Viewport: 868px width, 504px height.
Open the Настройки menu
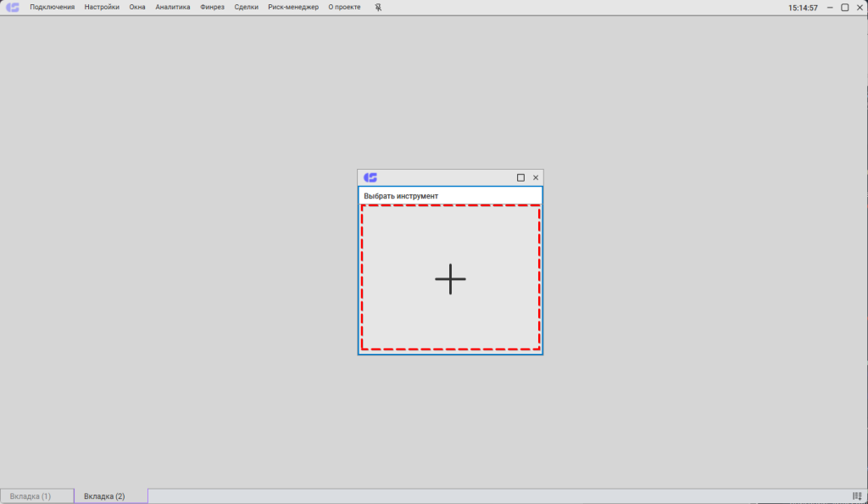point(102,7)
